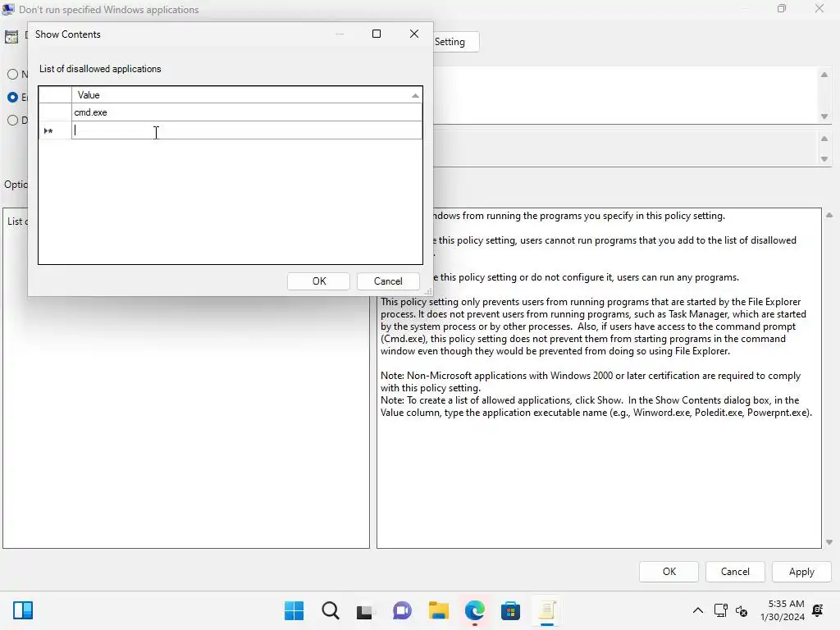
Task: Click OK in the Show Contents dialog
Action: 318,281
